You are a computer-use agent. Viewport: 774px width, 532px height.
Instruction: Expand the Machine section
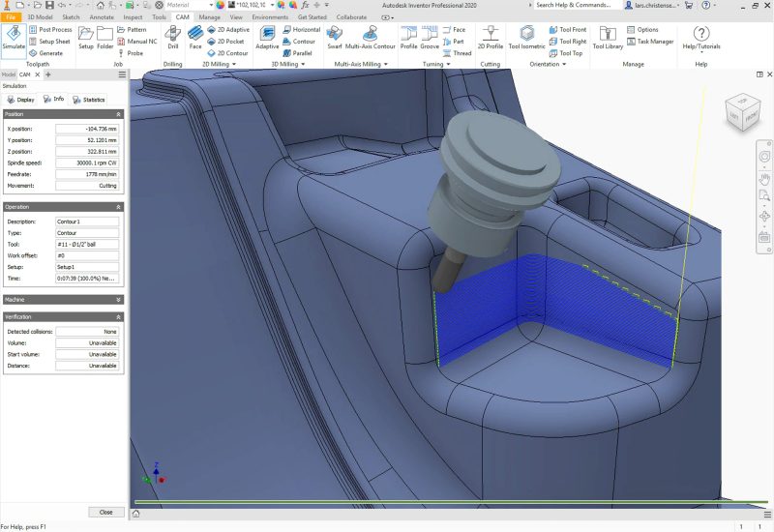(x=118, y=300)
